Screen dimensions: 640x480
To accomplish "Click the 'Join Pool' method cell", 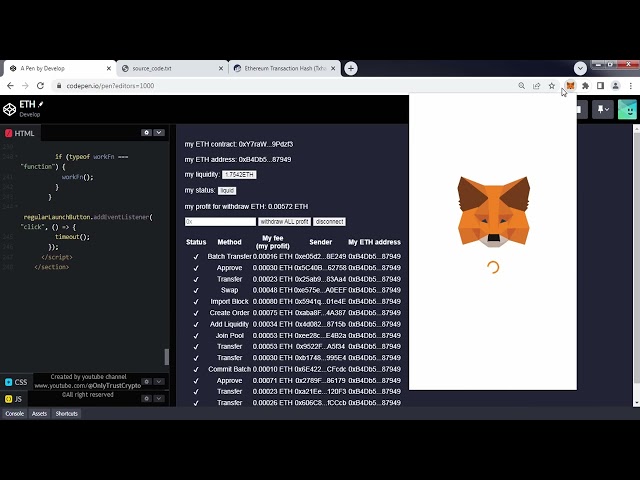I will point(229,336).
